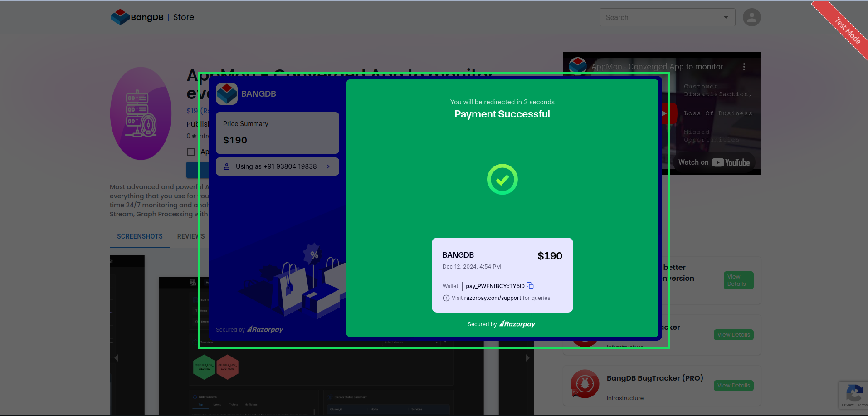Click the AppMon YouTube video title
The image size is (868, 416).
coord(661,67)
